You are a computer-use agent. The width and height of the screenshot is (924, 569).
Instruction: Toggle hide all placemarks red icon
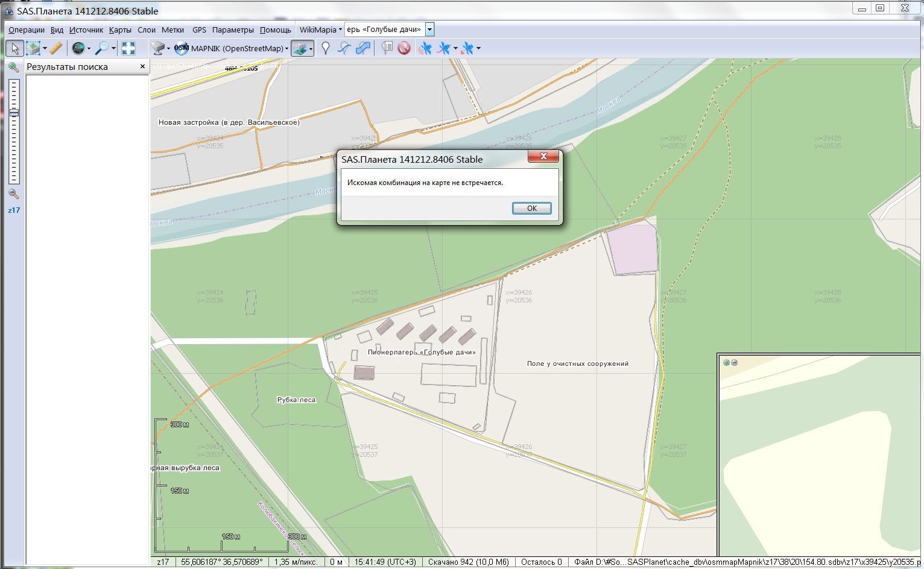tap(404, 48)
